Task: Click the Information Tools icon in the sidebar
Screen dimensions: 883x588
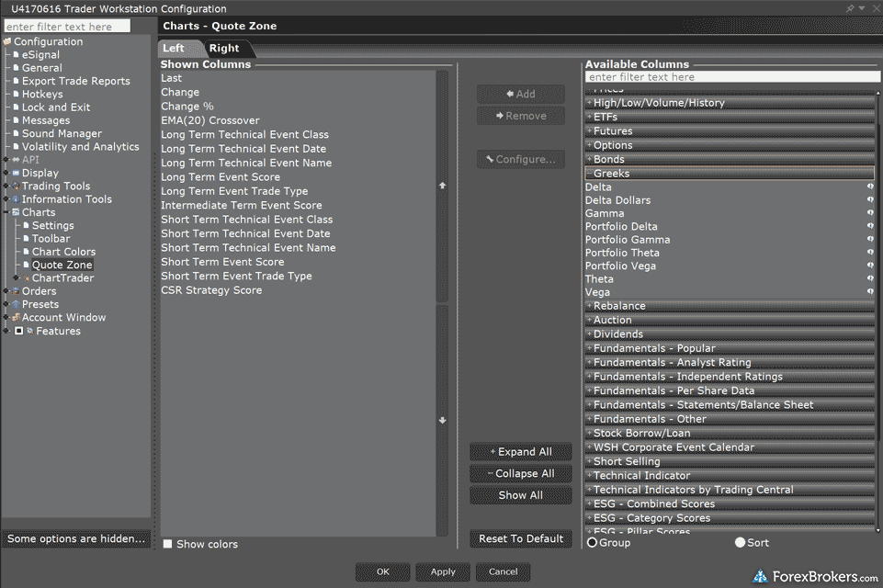Action: [x=16, y=199]
